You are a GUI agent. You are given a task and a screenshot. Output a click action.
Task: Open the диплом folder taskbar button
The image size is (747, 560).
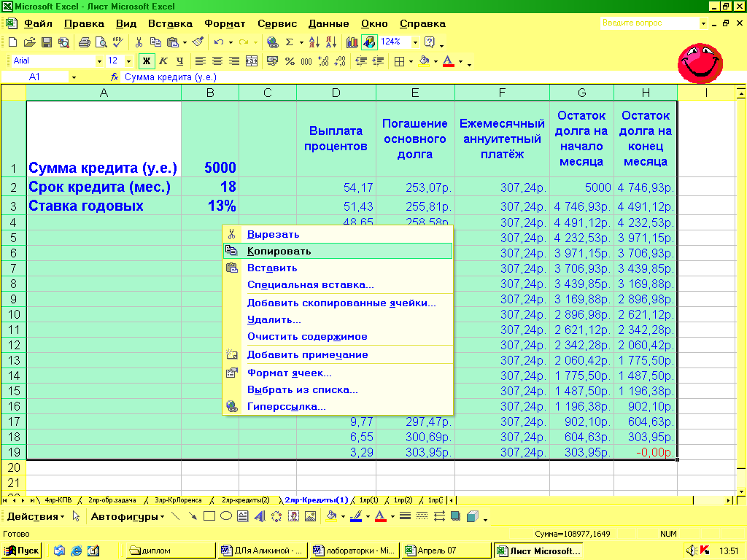tap(171, 551)
